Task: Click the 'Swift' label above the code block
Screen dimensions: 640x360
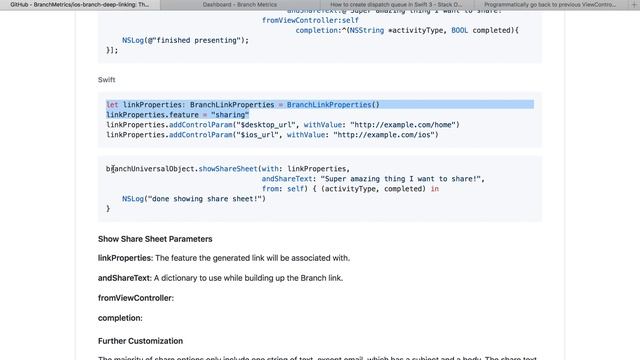Action: pos(107,80)
